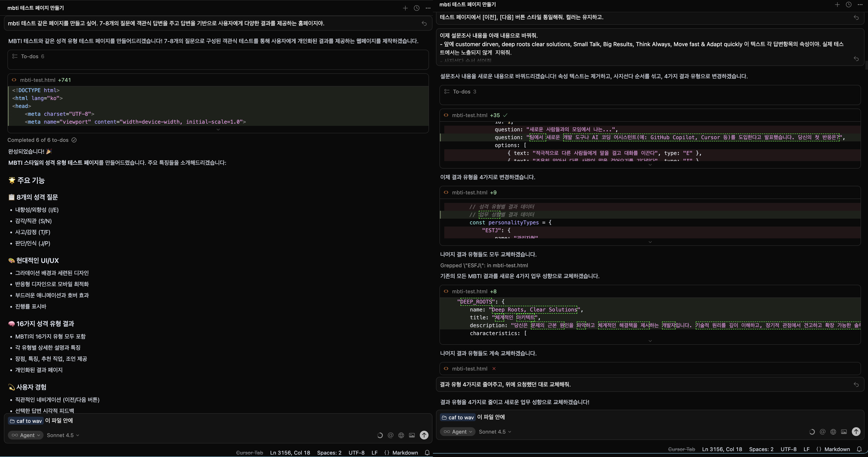868x457 pixels.
Task: Click the 'caf to wav' folder chip on left
Action: pos(26,421)
